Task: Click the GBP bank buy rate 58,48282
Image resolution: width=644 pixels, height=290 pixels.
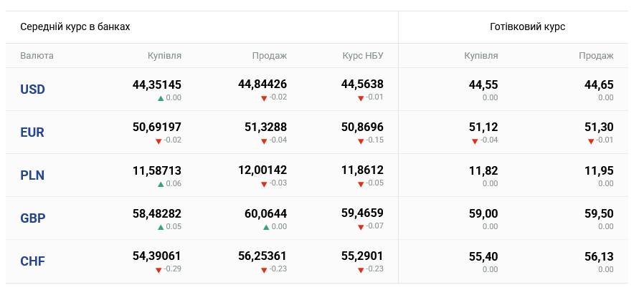Action: pyautogui.click(x=156, y=213)
